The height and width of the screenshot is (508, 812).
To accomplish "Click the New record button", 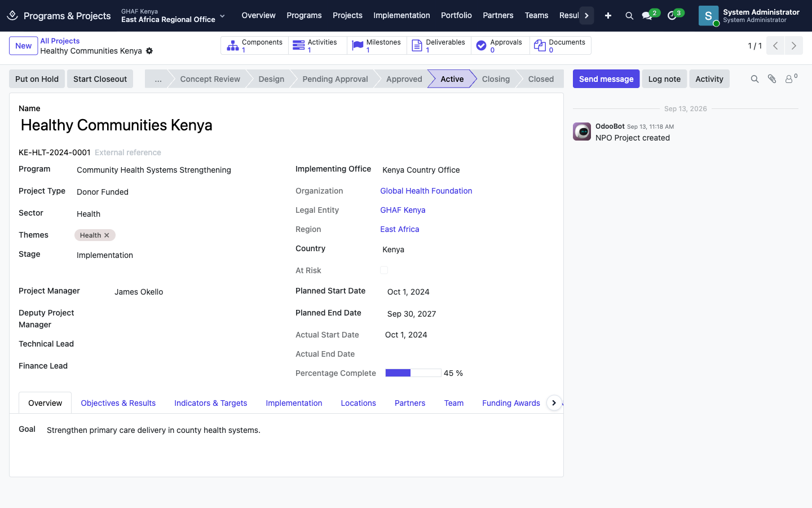I will [23, 46].
